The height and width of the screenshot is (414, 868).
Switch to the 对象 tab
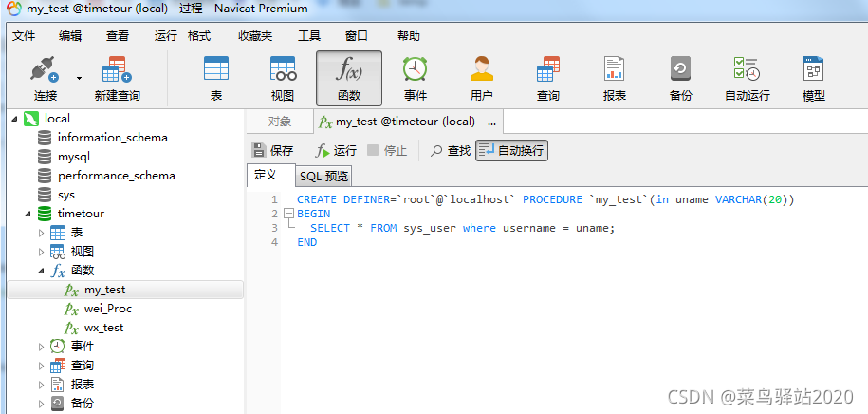click(x=280, y=122)
